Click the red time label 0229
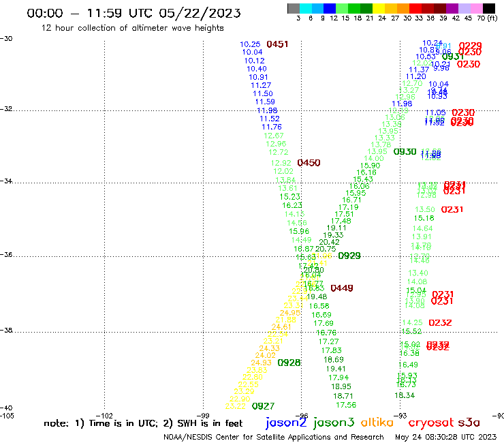The width and height of the screenshot is (504, 443). tap(470, 46)
